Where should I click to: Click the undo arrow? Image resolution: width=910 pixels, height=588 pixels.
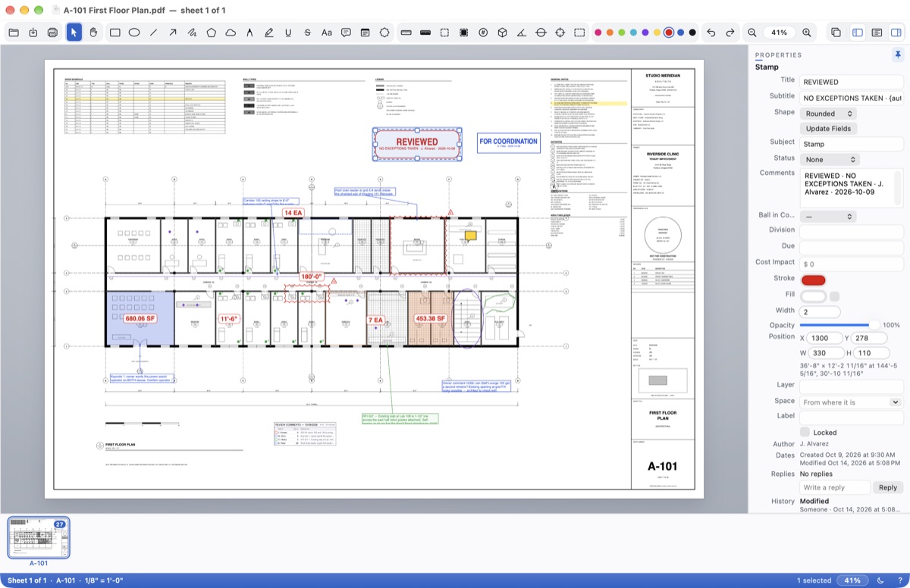(711, 33)
